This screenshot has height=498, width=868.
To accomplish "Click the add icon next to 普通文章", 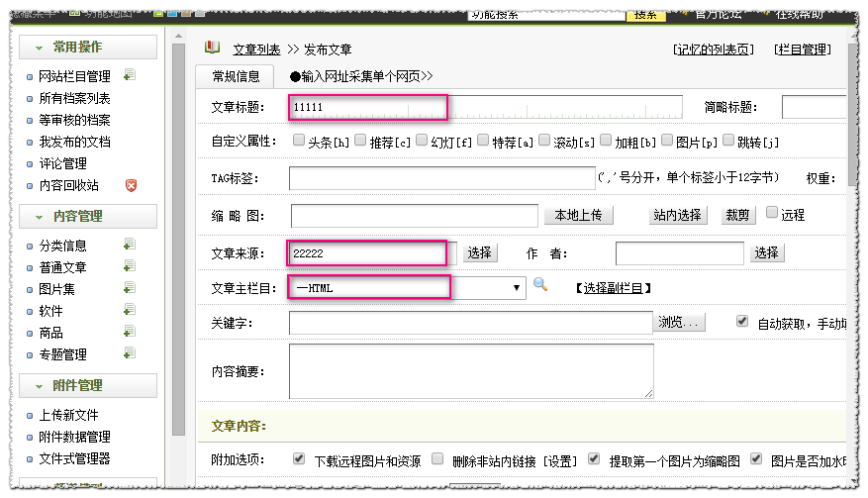I will (129, 266).
